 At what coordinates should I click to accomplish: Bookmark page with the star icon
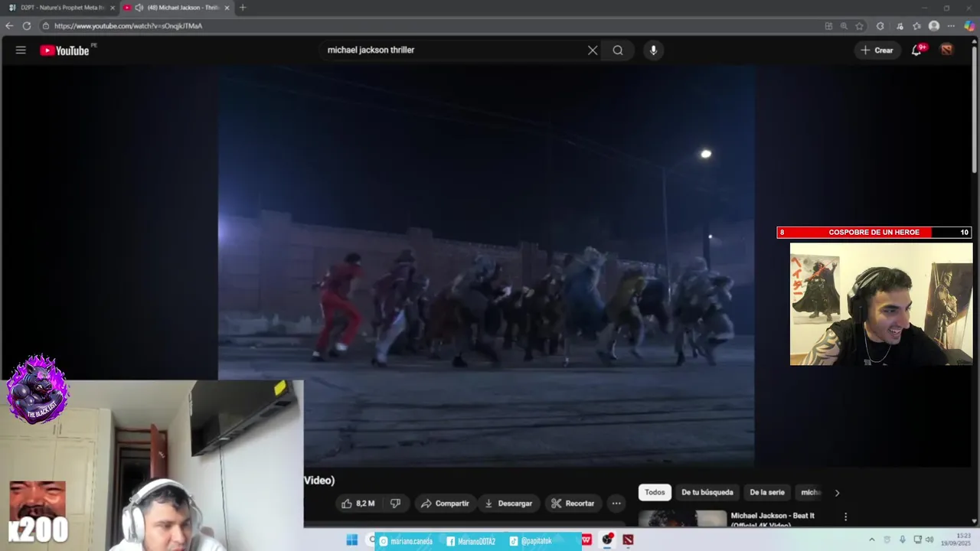[860, 26]
